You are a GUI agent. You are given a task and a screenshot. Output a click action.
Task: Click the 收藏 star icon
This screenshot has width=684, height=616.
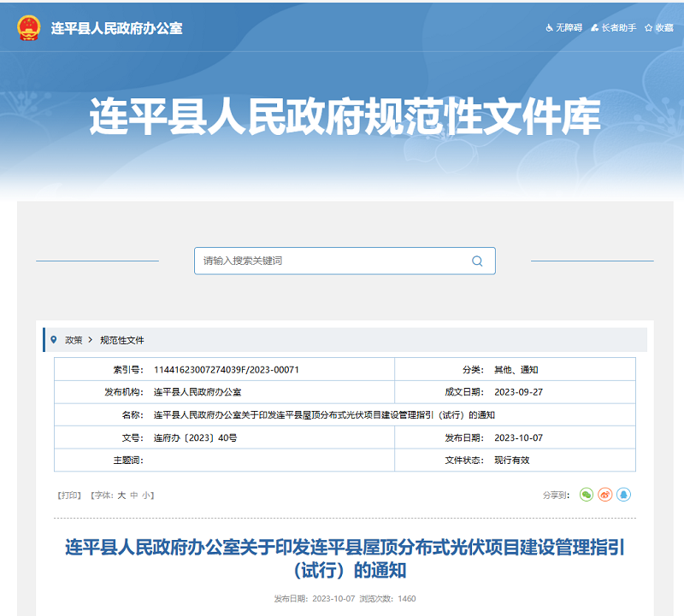click(x=649, y=28)
